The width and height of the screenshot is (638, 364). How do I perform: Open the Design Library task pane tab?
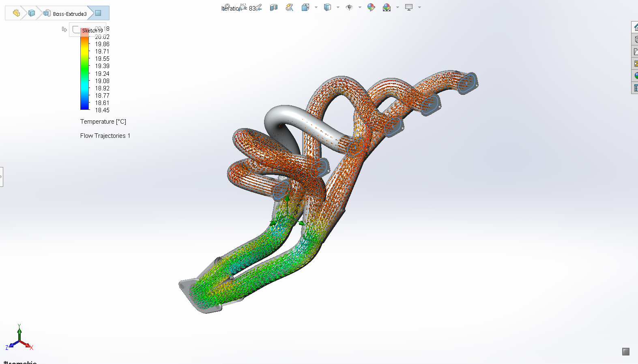635,39
